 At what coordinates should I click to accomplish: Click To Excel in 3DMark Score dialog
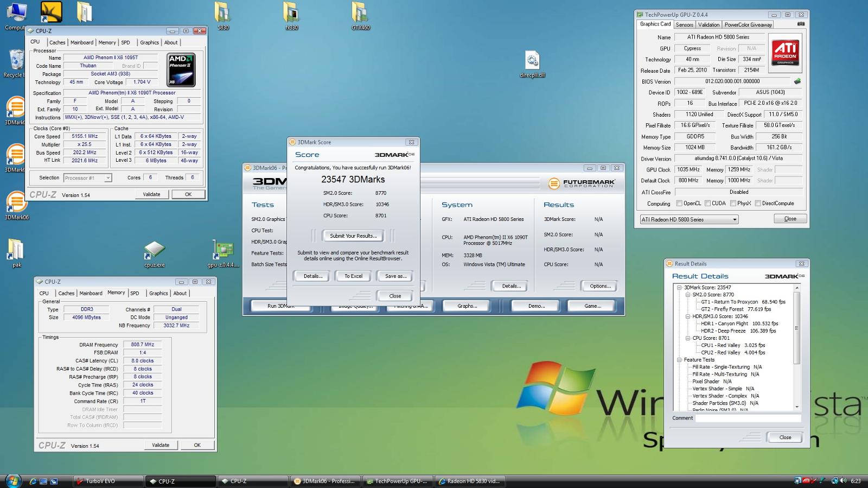point(353,276)
